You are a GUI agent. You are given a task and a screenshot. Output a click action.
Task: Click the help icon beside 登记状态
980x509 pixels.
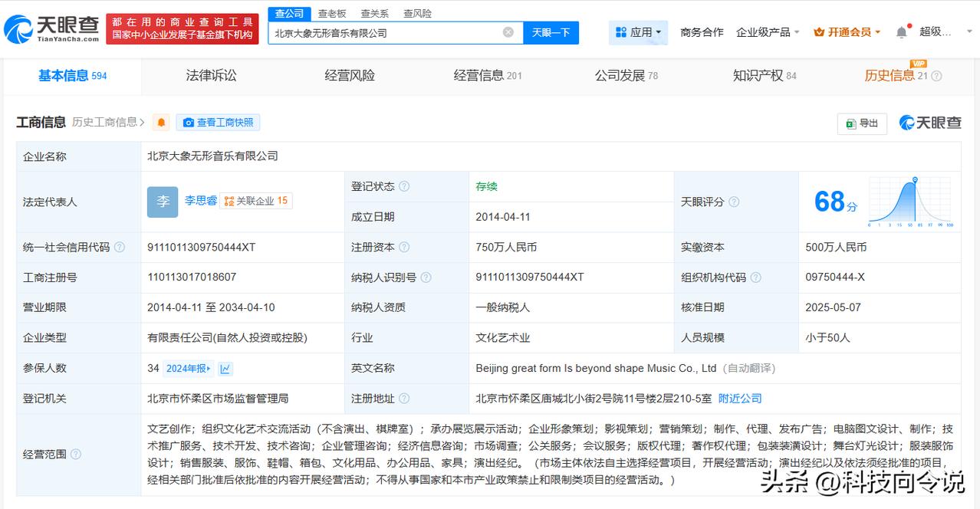click(404, 186)
